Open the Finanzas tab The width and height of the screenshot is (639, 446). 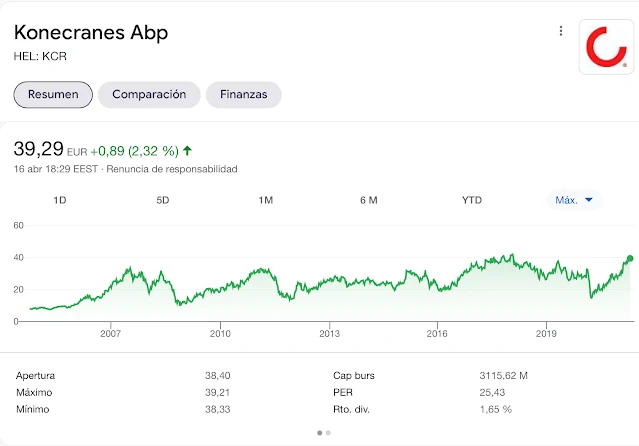[x=244, y=95]
